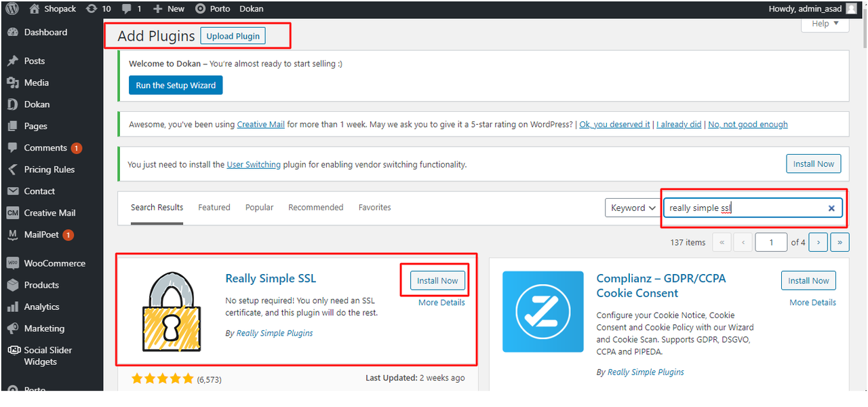This screenshot has height=407, width=868.
Task: Install the User Switching plugin via Install Now
Action: coord(814,164)
